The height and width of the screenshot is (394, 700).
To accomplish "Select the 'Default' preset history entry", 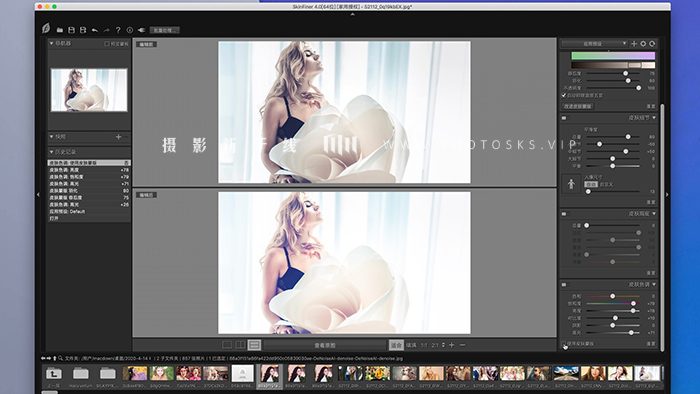I will click(x=89, y=211).
